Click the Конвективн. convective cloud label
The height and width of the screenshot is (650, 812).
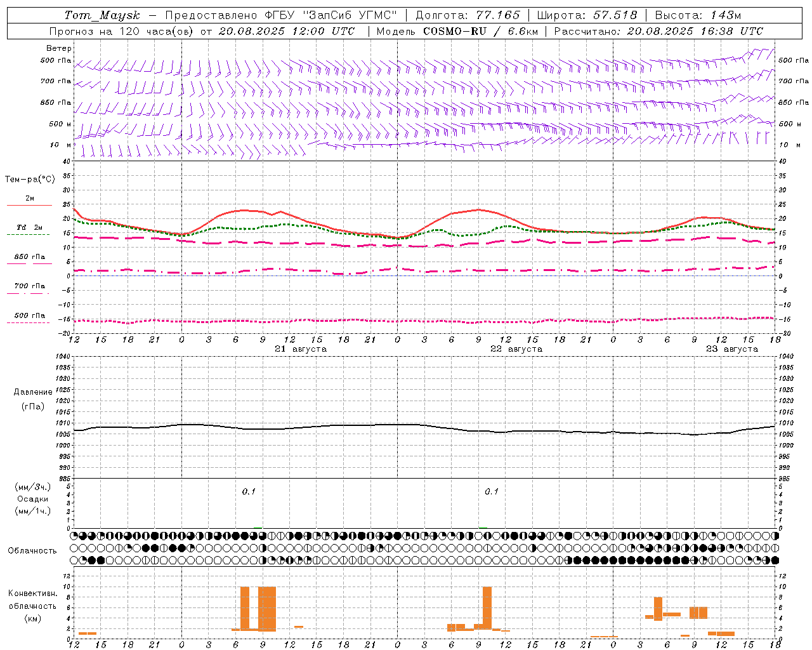32,594
